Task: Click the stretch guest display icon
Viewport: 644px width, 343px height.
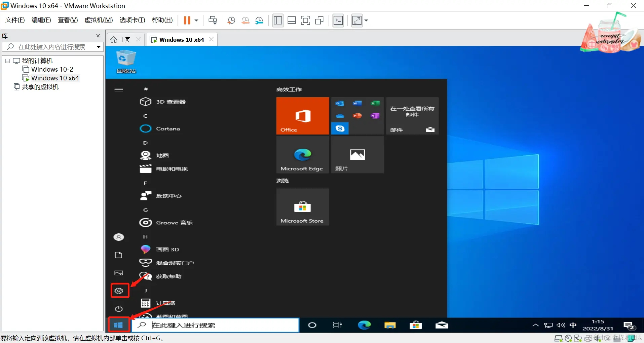Action: click(x=357, y=21)
